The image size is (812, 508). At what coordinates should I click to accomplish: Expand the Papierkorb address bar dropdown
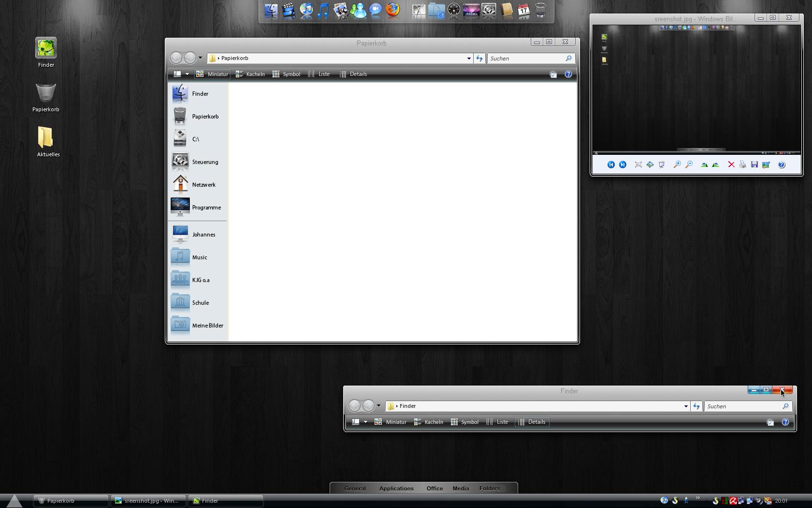point(469,59)
